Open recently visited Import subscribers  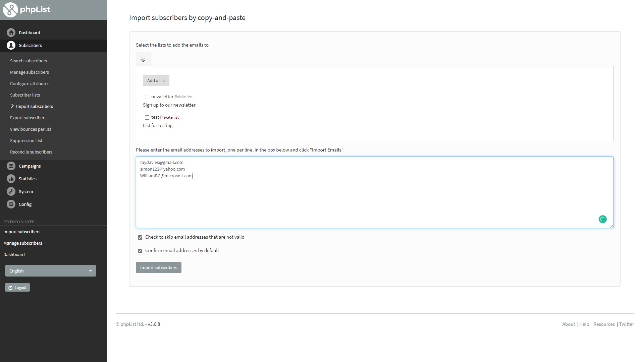click(x=22, y=232)
